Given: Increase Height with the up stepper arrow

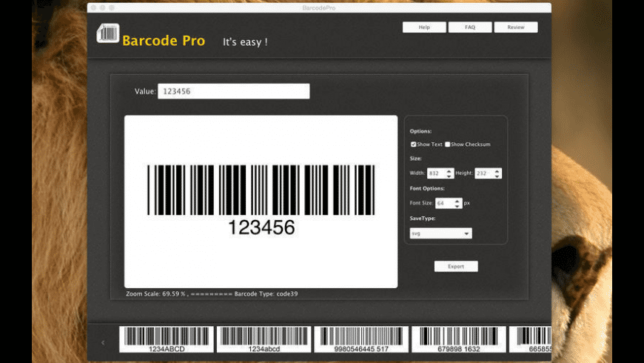Looking at the screenshot, I should pyautogui.click(x=497, y=171).
